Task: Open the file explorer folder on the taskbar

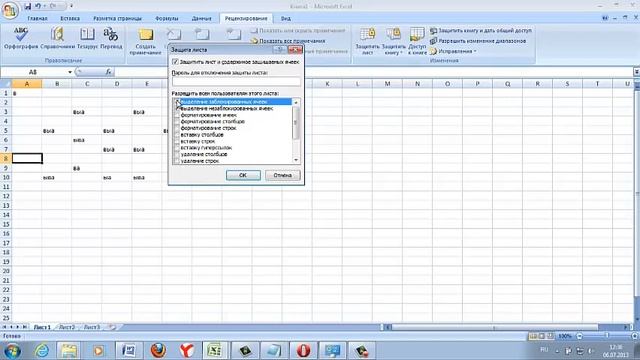Action: pos(69,350)
